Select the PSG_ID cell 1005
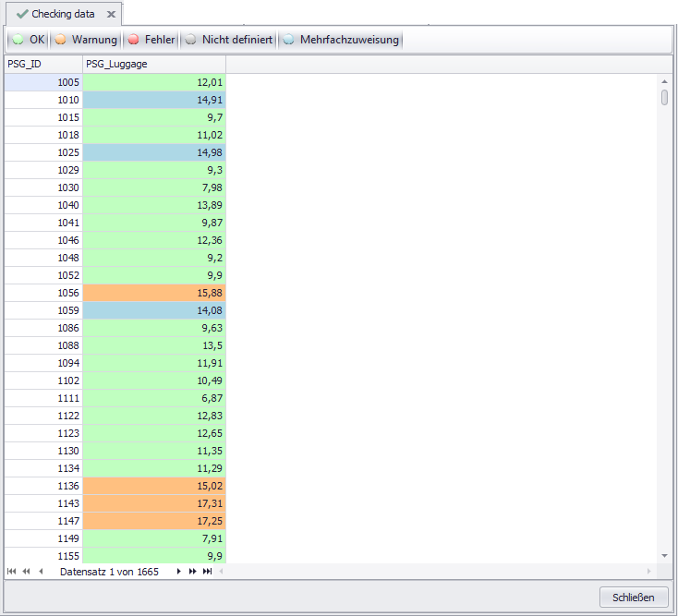The image size is (678, 616). (43, 82)
